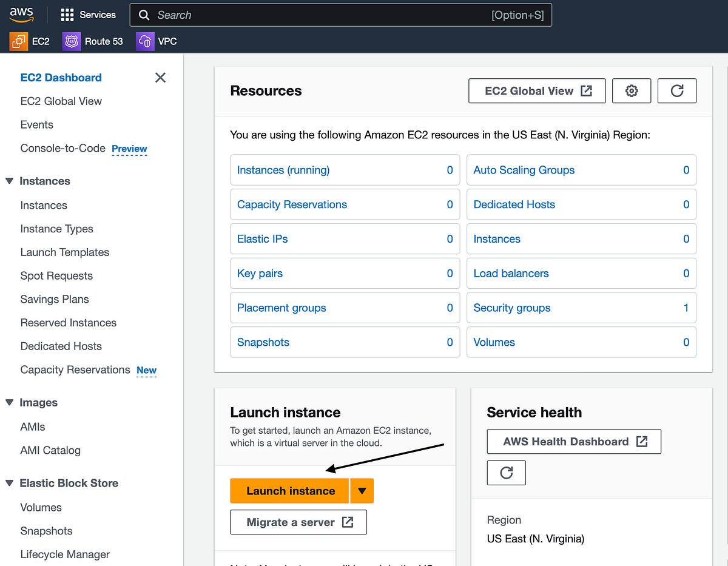This screenshot has height=566, width=728.
Task: Open the Migrate a server page
Action: (x=298, y=522)
